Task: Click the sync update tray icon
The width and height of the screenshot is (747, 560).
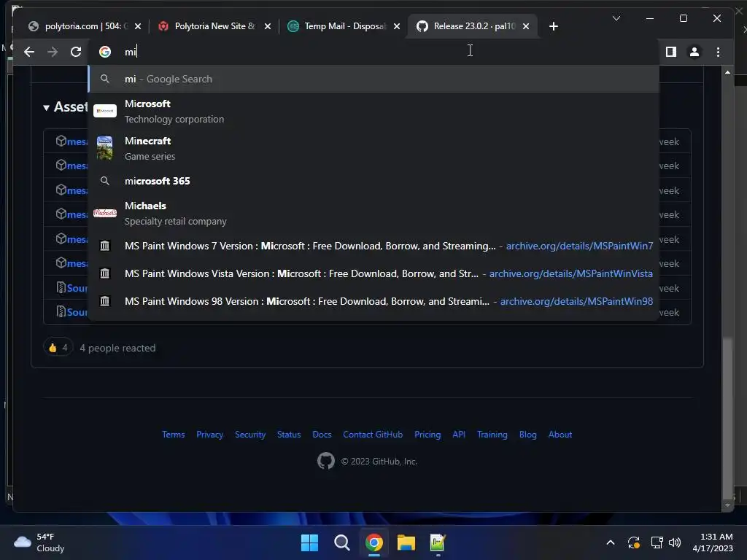Action: (x=634, y=542)
